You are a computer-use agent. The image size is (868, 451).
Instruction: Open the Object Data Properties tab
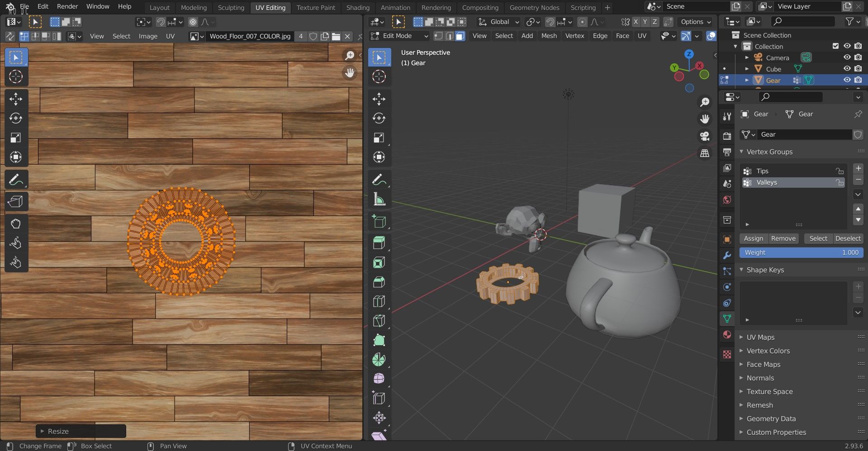727,319
